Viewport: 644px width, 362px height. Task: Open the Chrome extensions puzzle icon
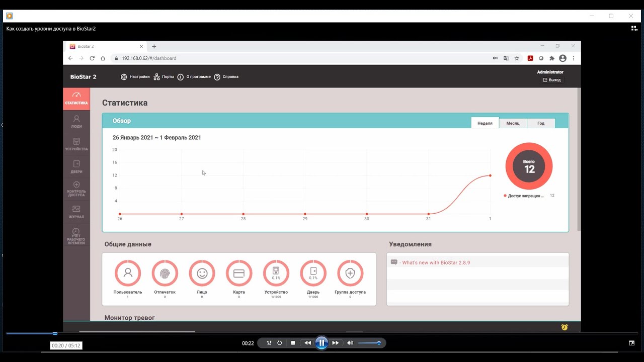tap(552, 58)
